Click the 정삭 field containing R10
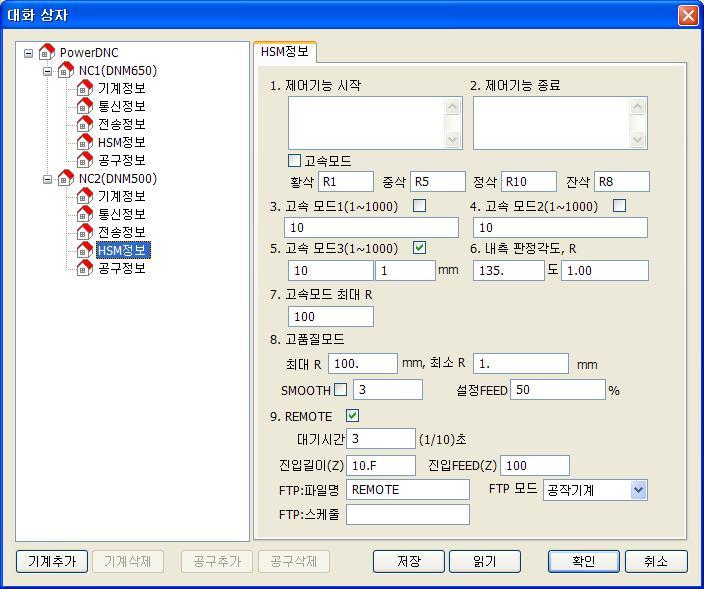Viewport: 704px width, 589px height. click(x=529, y=182)
